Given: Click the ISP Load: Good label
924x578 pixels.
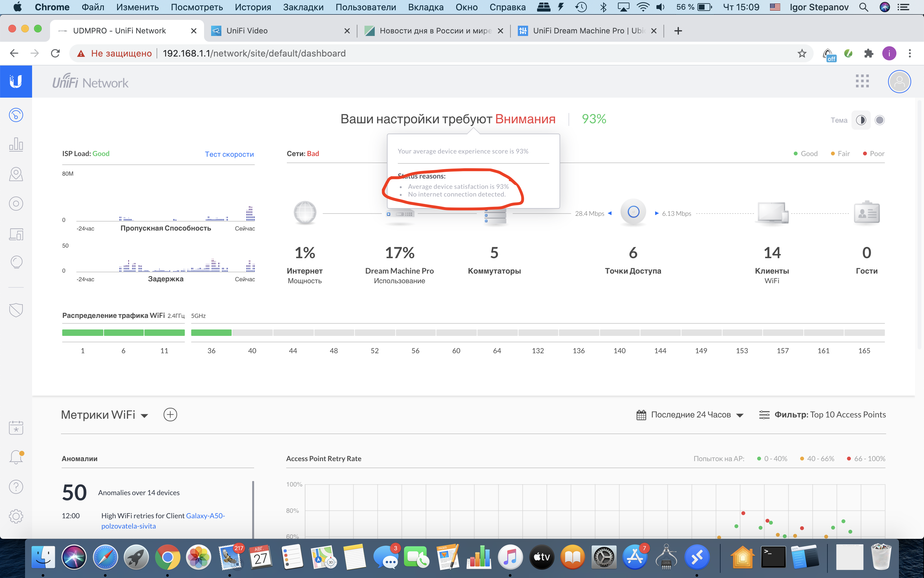Looking at the screenshot, I should (x=86, y=154).
